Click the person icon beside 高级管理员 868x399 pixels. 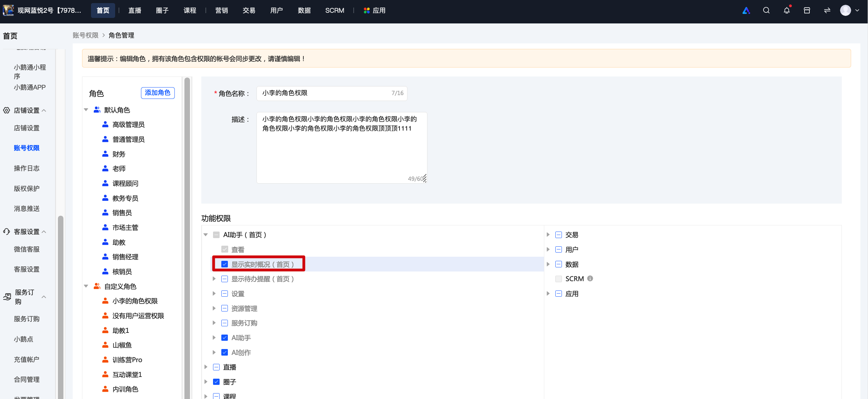pos(105,124)
